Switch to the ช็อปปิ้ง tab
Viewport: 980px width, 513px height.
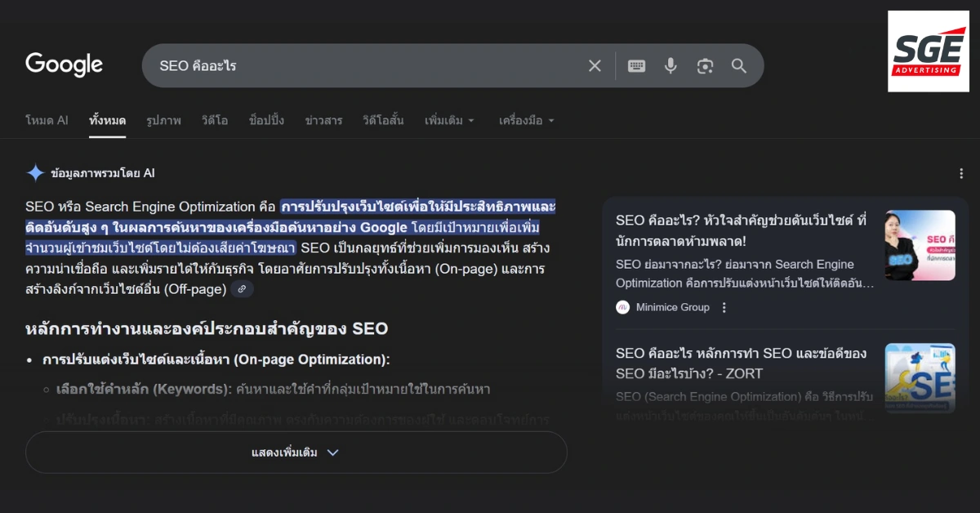pyautogui.click(x=266, y=120)
